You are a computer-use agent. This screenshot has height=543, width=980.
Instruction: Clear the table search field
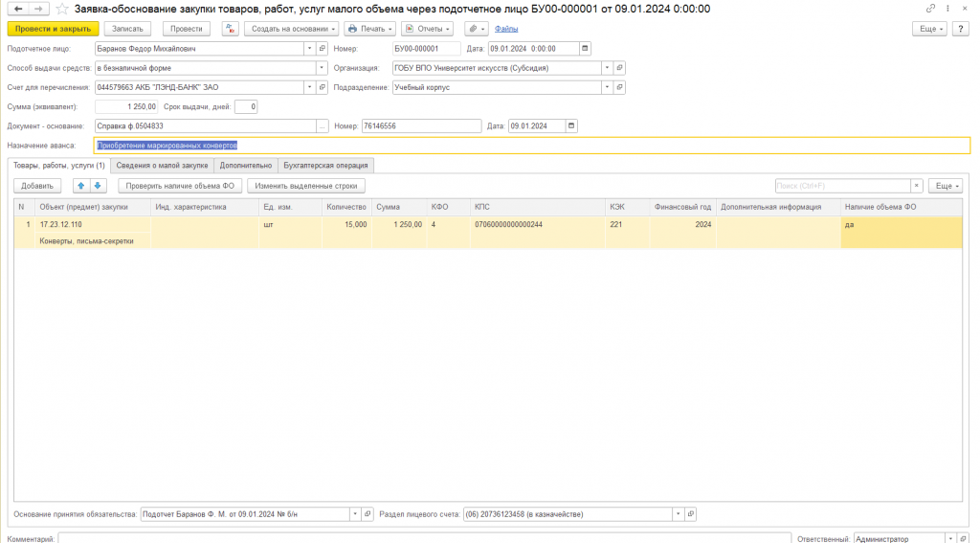click(916, 186)
